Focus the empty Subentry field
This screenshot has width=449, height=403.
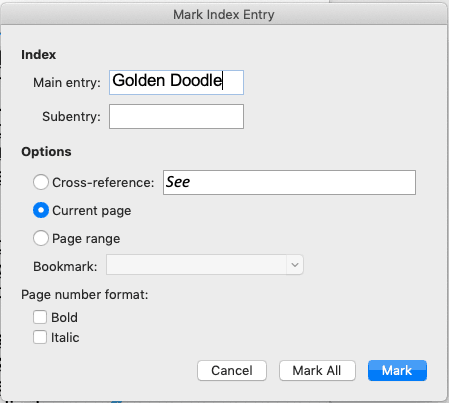pyautogui.click(x=176, y=116)
